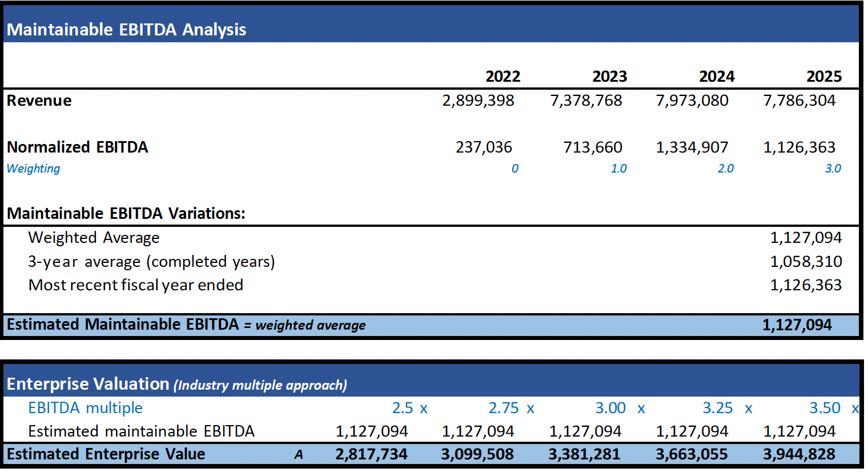Select the Most recent fiscal year ended label
Screen dimensions: 868x472
point(136,285)
